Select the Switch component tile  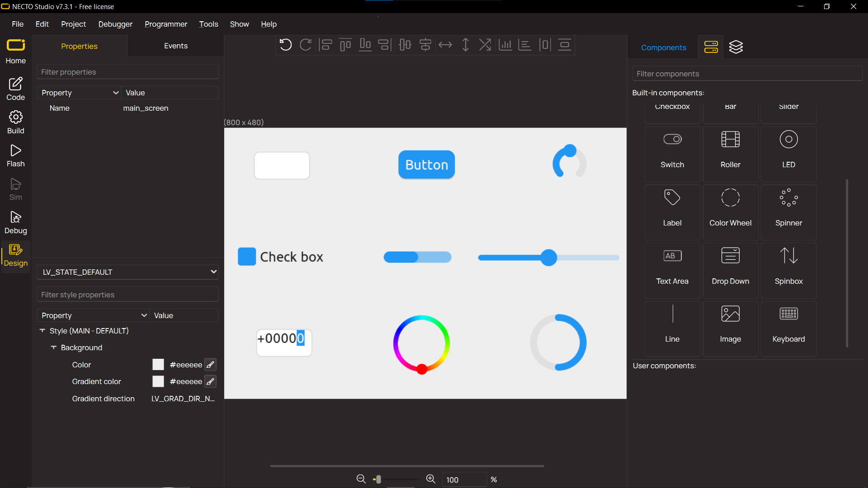click(672, 154)
